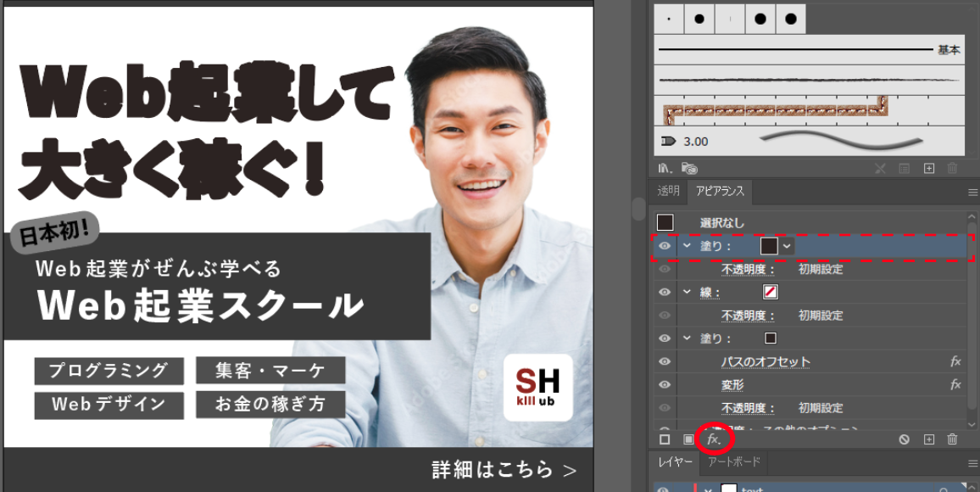980x492 pixels.
Task: Hide the パスのオフセット effect
Action: point(665,361)
